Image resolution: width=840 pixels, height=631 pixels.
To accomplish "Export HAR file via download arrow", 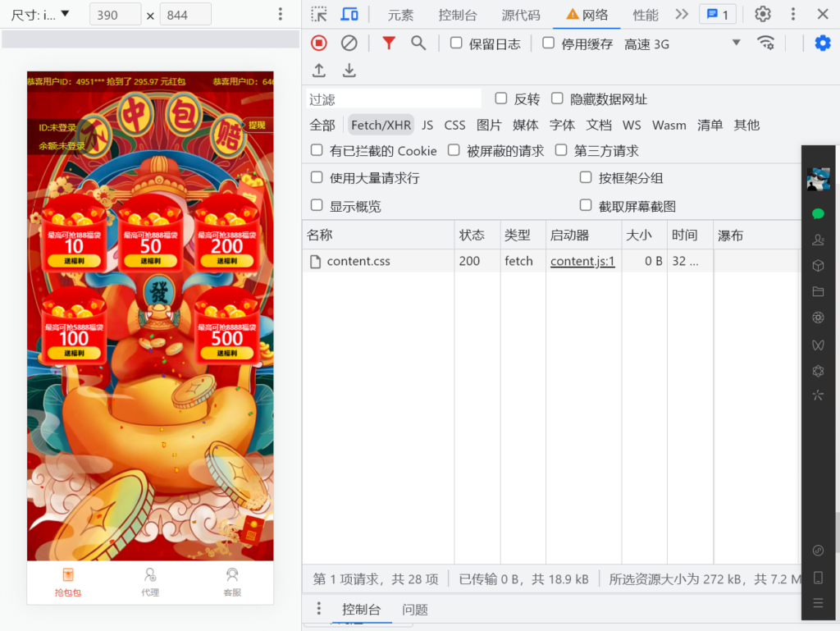I will coord(348,71).
